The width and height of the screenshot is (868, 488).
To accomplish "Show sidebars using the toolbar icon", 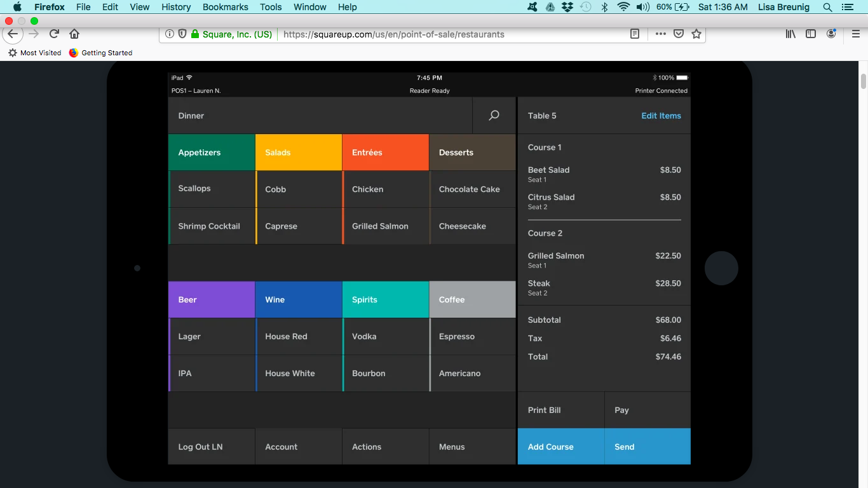I will click(811, 34).
